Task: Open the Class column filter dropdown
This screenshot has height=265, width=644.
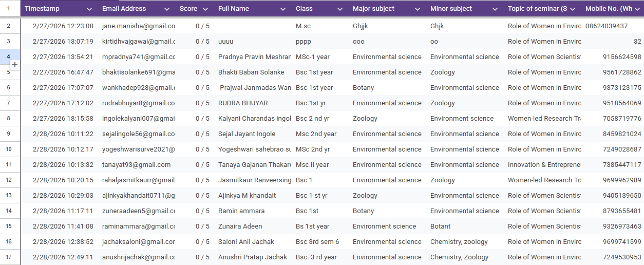Action: (340, 9)
